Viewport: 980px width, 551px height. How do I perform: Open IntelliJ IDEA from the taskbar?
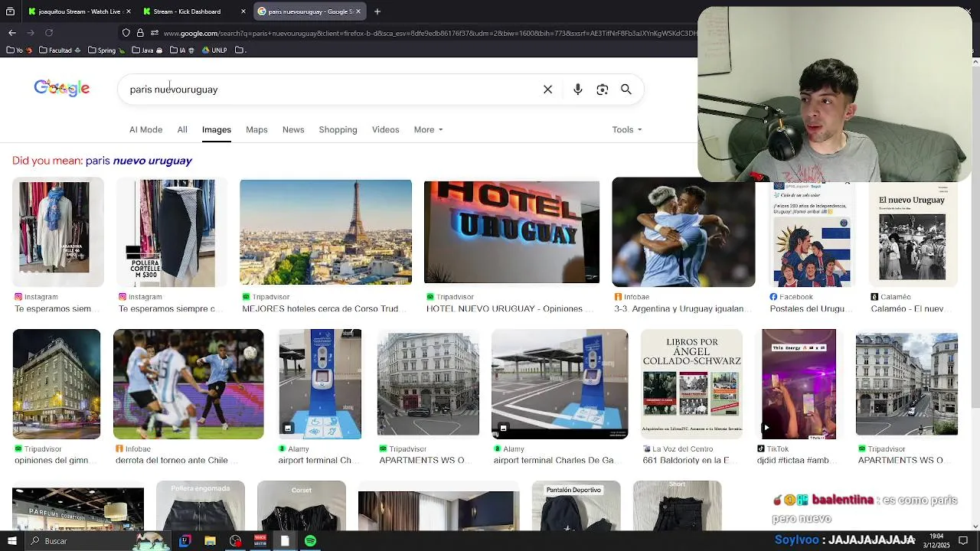tap(185, 541)
